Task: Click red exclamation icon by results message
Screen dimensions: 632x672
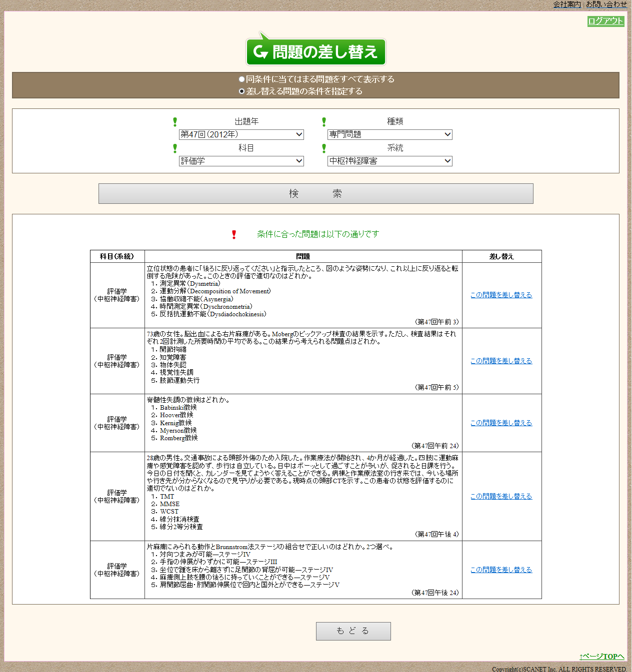Action: [x=234, y=234]
